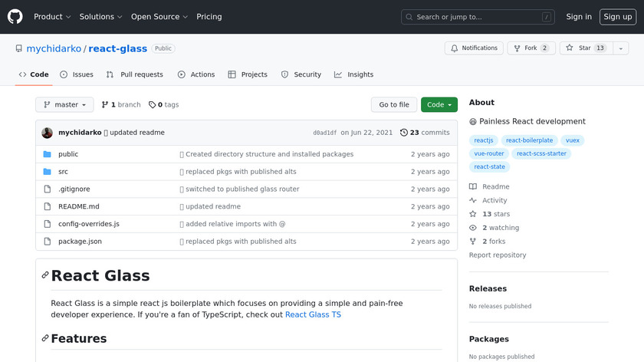Screen dimensions: 644x362
Task: Click the commits history clock icon
Action: pos(404,133)
